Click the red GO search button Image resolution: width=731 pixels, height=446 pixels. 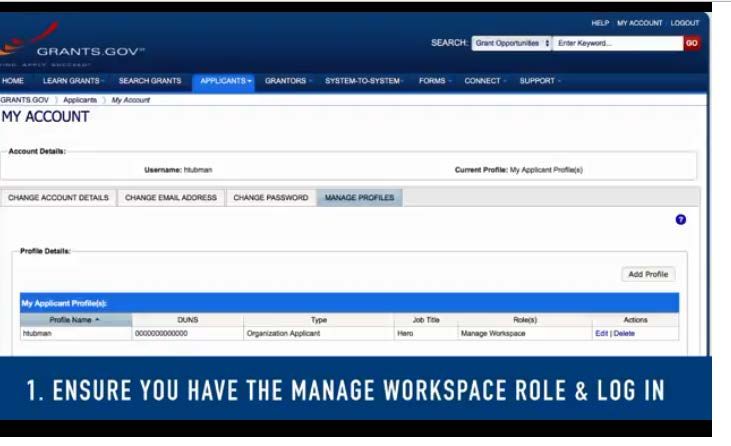click(x=692, y=43)
